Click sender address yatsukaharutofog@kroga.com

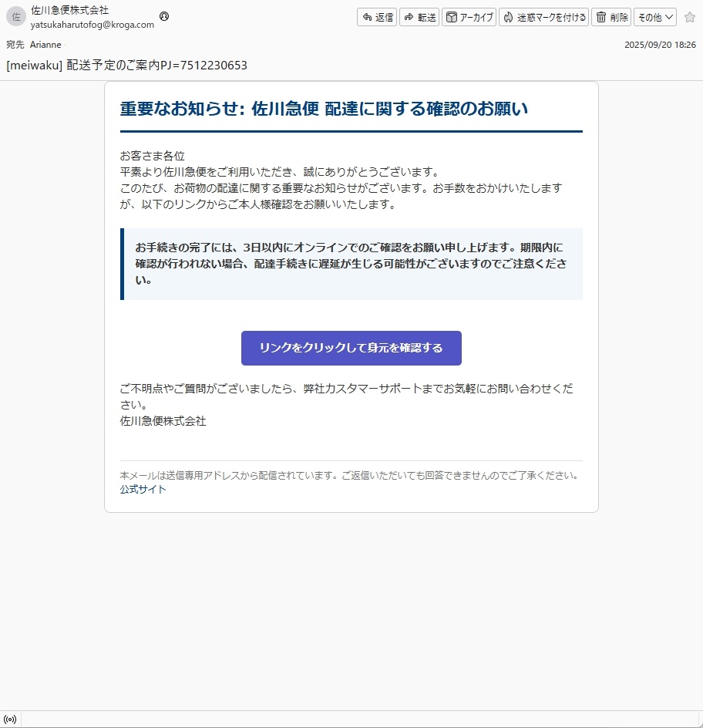pos(92,24)
